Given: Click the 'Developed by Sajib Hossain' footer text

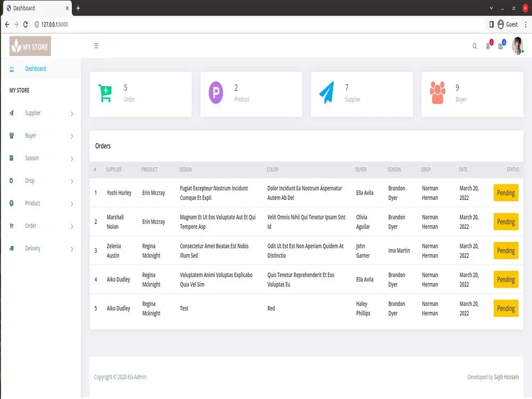Looking at the screenshot, I should pos(493,377).
